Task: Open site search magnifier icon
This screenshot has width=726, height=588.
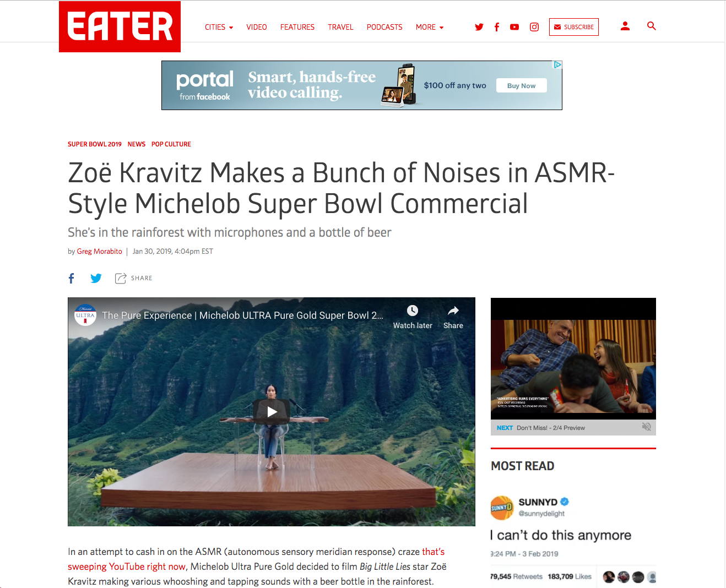Action: 652,26
